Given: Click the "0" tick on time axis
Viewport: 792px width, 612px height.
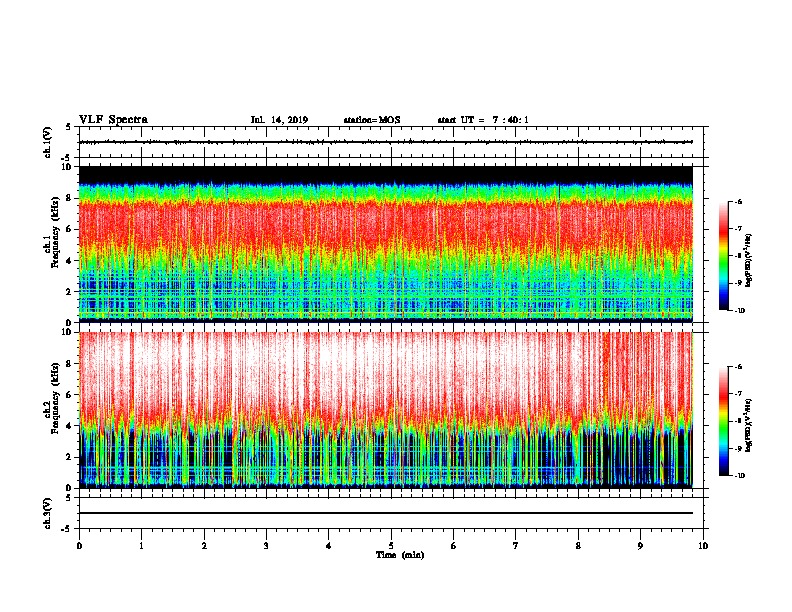Looking at the screenshot, I should tap(79, 546).
